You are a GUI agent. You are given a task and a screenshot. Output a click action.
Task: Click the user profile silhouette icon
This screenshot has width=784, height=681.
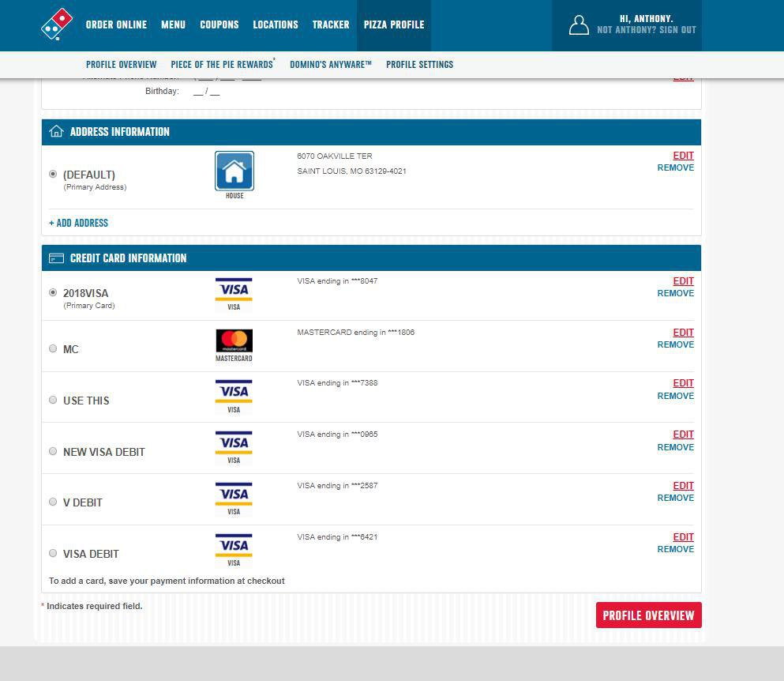579,24
